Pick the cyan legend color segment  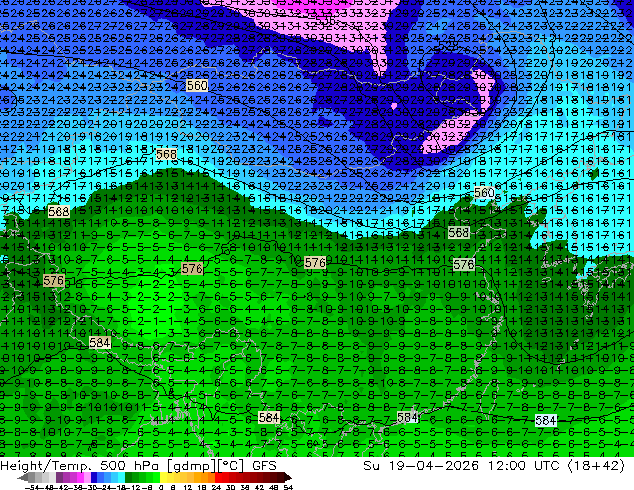click(121, 477)
